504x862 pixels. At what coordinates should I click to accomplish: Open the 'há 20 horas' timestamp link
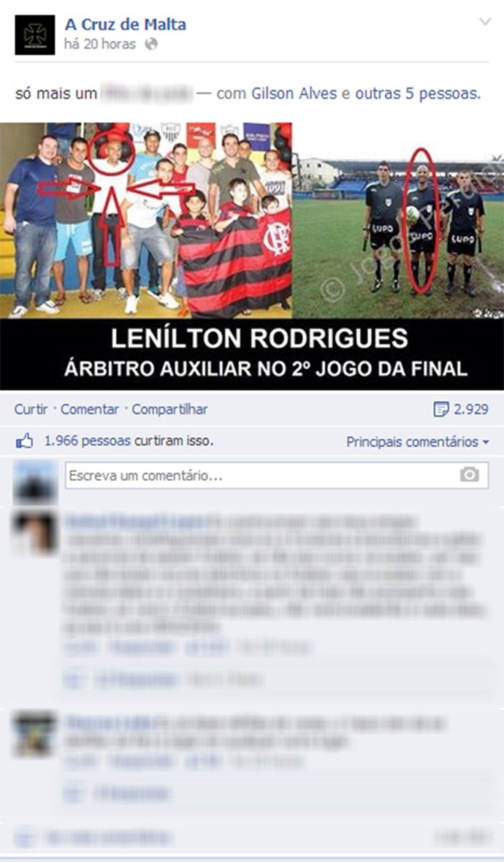[x=99, y=44]
